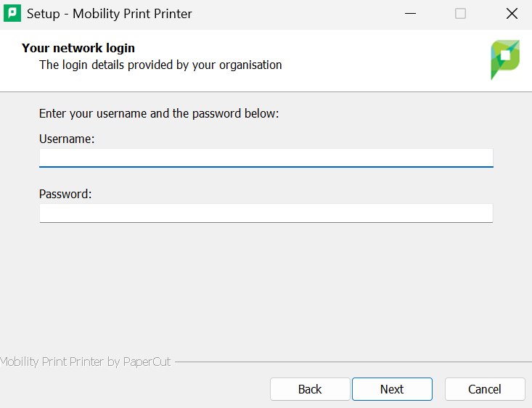Viewport: 532px width, 408px height.
Task: Go back with the Back button
Action: click(x=310, y=389)
